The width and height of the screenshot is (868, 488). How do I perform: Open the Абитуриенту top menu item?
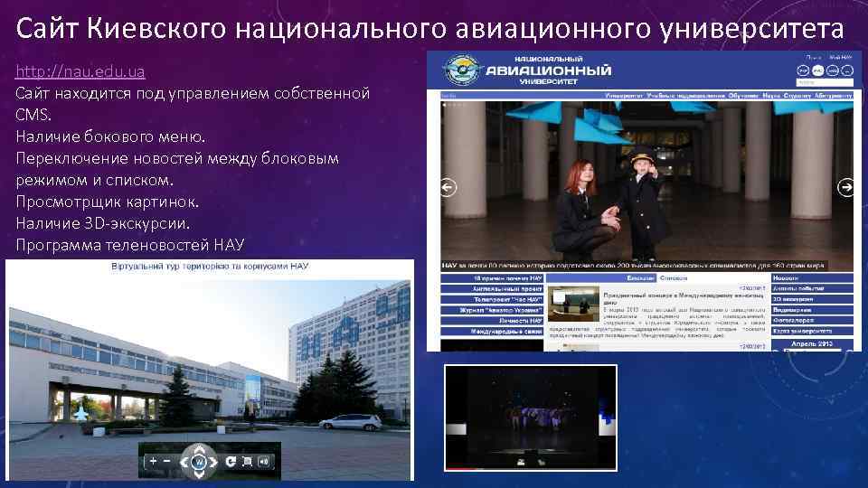pos(833,96)
